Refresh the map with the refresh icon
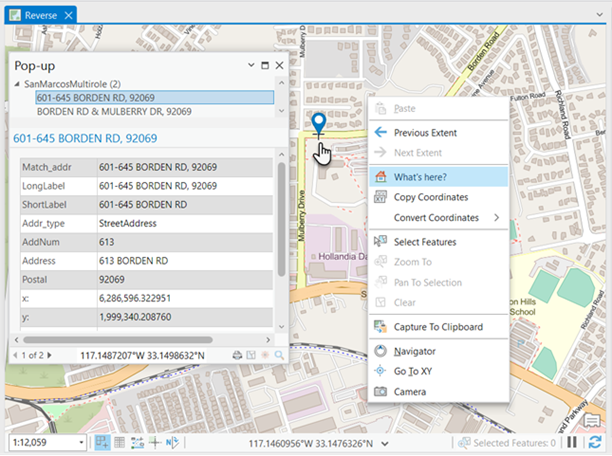The image size is (612, 456). [x=595, y=442]
